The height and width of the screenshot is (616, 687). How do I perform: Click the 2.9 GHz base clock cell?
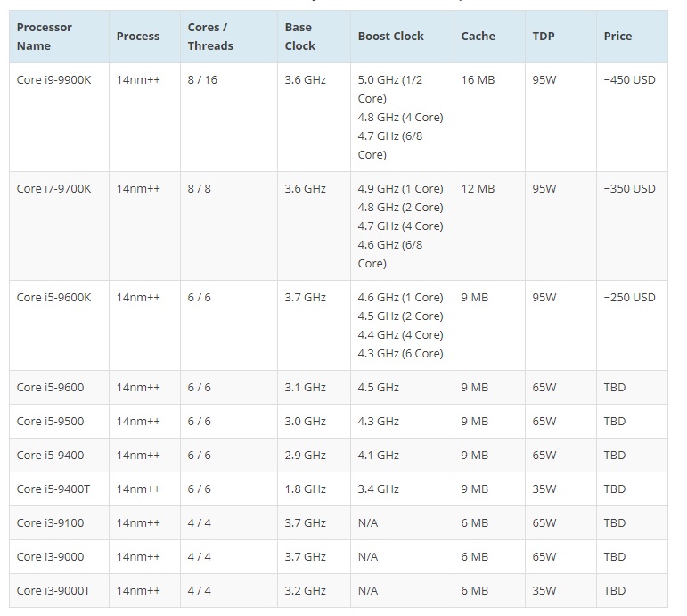pos(314,455)
